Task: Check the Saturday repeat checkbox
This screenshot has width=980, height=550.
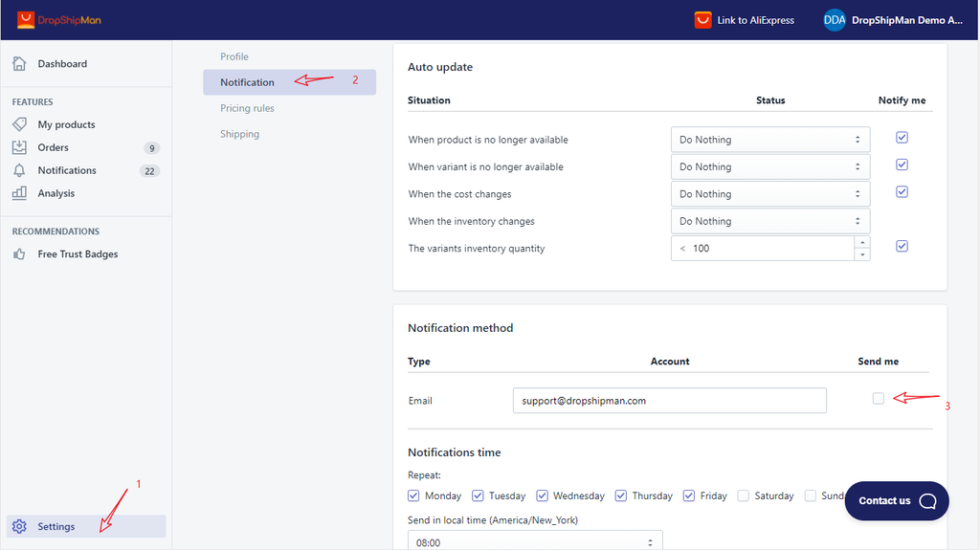Action: coord(746,495)
